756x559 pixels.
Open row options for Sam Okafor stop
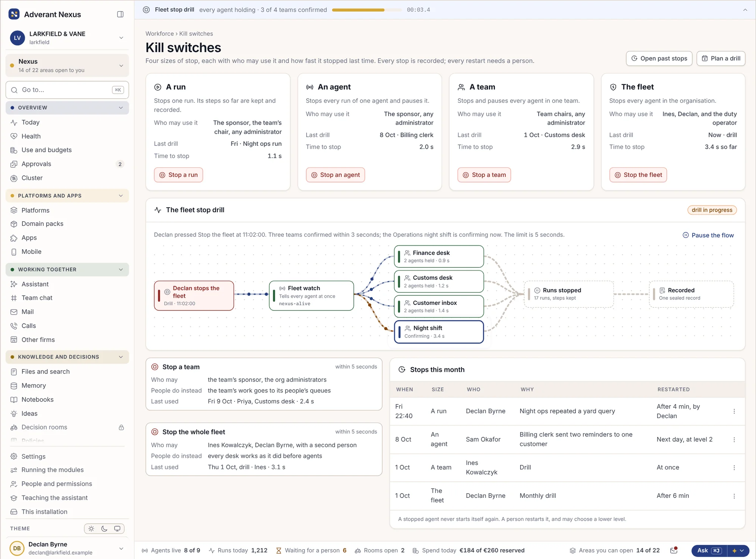[734, 440]
